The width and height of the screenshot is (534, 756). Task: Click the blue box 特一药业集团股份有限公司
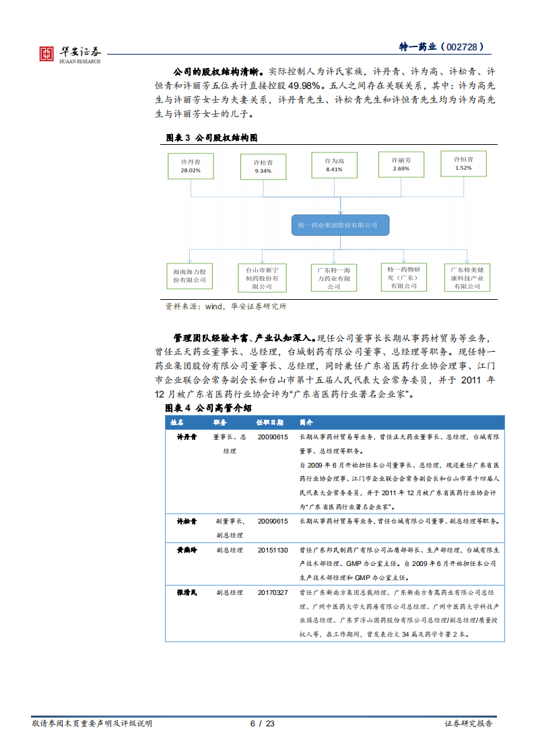pyautogui.click(x=340, y=225)
